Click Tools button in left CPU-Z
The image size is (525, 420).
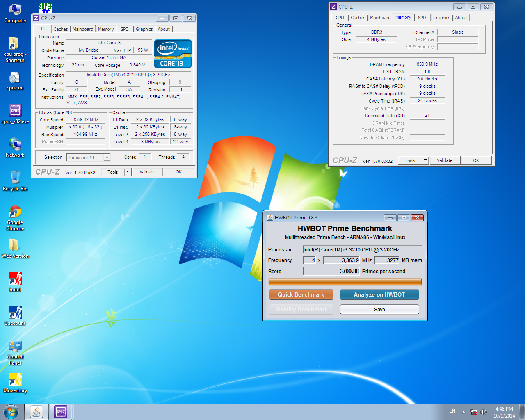113,172
